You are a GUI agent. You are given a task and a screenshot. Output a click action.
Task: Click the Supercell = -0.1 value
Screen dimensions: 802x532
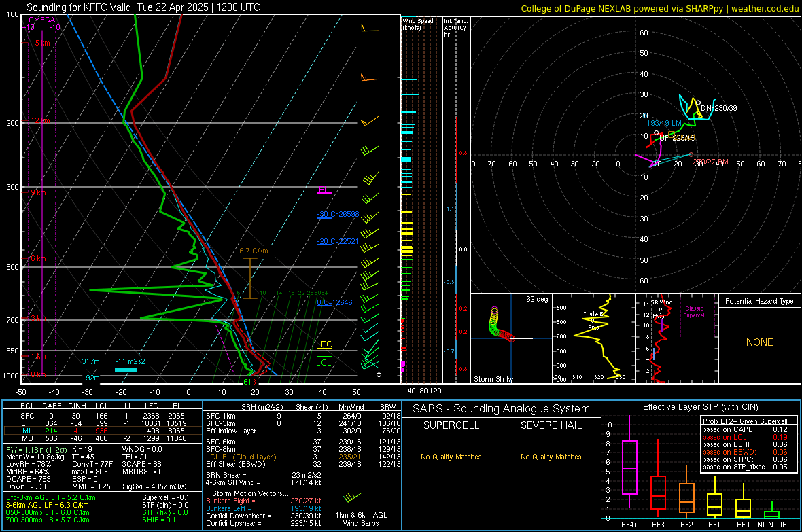point(166,498)
